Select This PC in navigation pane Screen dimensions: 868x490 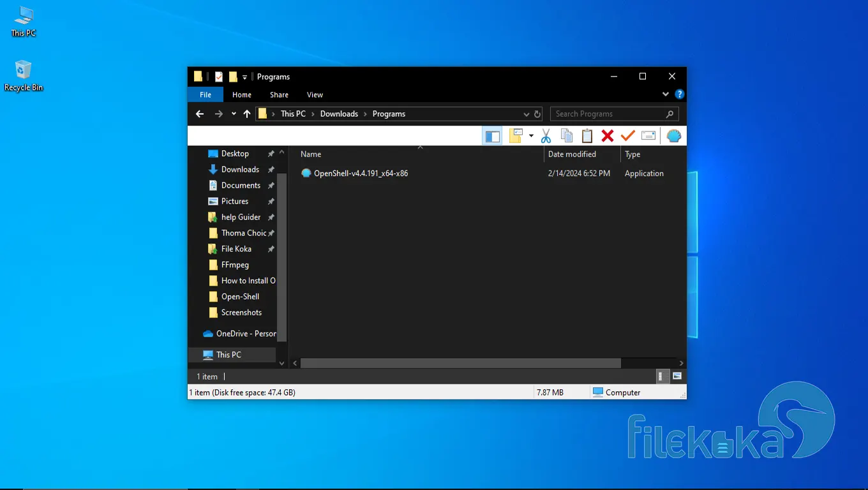(233, 355)
